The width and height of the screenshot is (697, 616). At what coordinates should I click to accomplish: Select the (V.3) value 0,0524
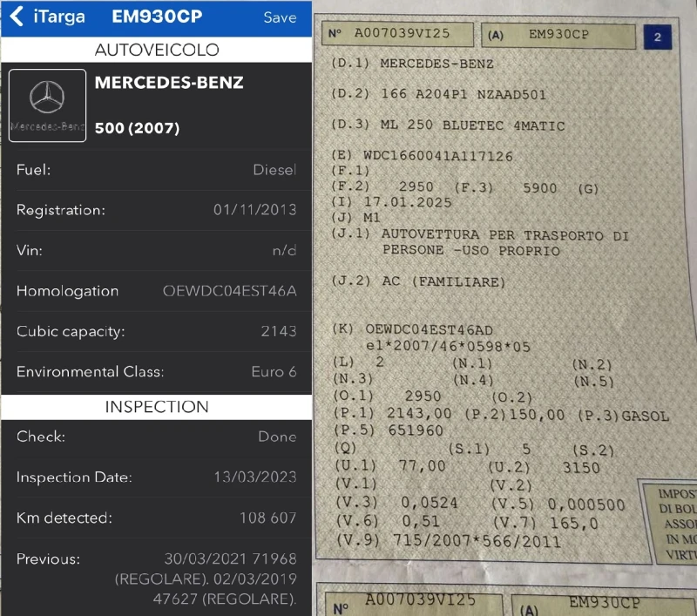(x=429, y=503)
